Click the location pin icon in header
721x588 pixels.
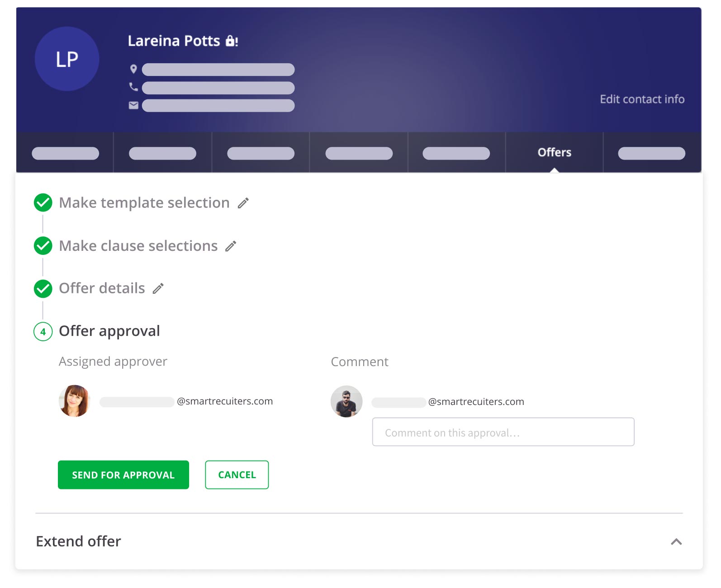pyautogui.click(x=133, y=69)
